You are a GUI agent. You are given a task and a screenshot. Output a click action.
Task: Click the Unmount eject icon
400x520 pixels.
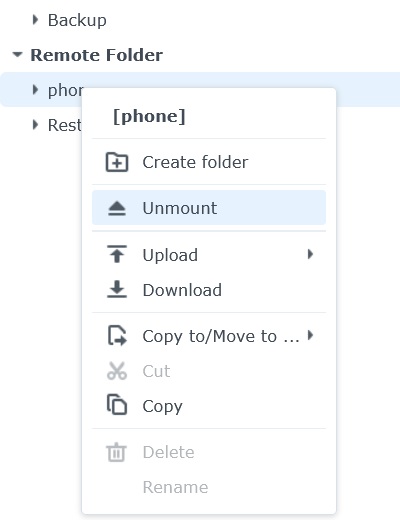(x=117, y=208)
